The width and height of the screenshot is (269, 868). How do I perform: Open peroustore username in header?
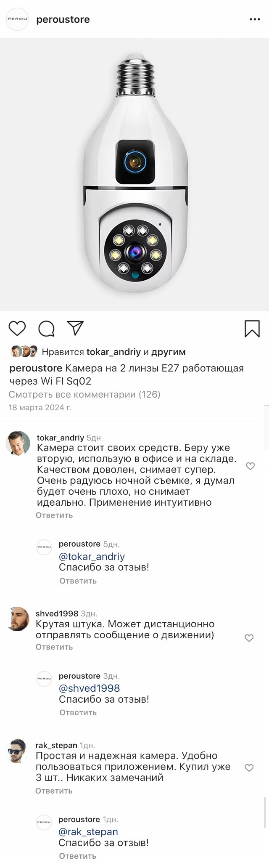[63, 20]
